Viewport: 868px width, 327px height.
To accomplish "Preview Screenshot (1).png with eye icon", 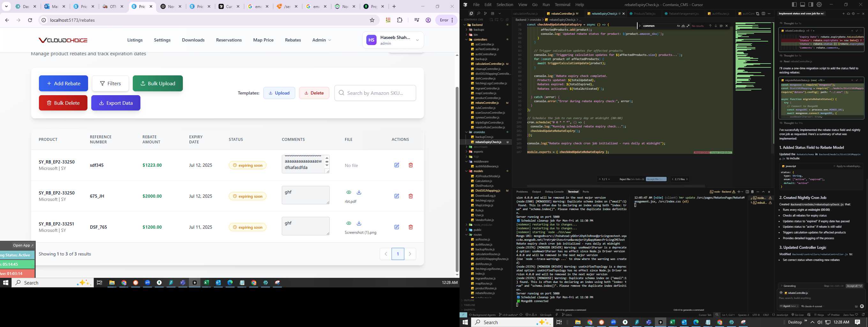I will click(349, 223).
